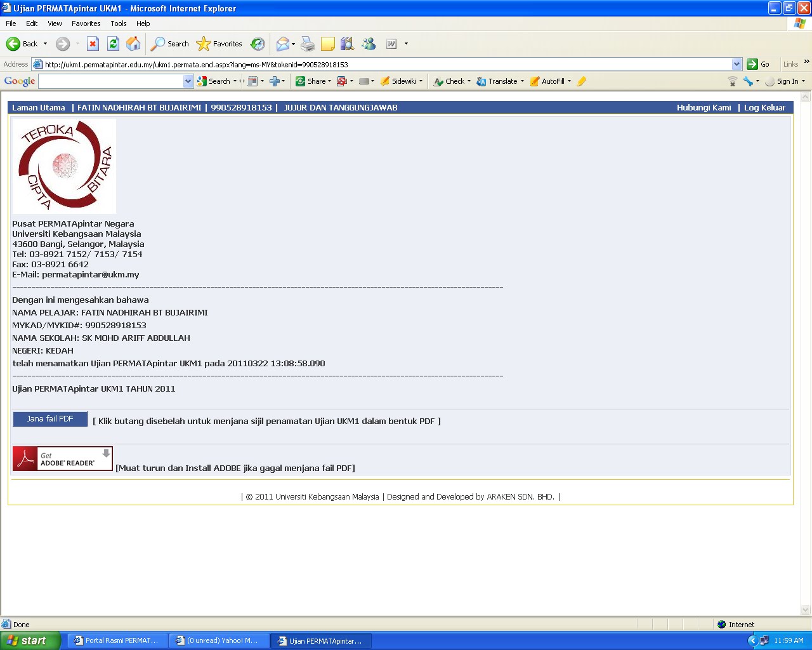This screenshot has width=812, height=650.
Task: Open the Favorites star panel
Action: [x=219, y=44]
